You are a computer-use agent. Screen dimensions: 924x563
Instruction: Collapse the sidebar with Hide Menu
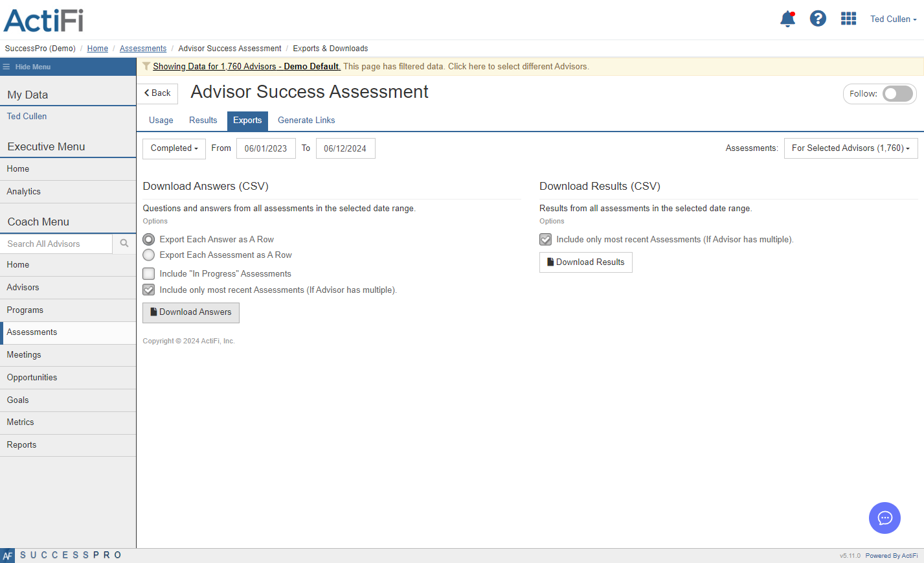[x=68, y=67]
